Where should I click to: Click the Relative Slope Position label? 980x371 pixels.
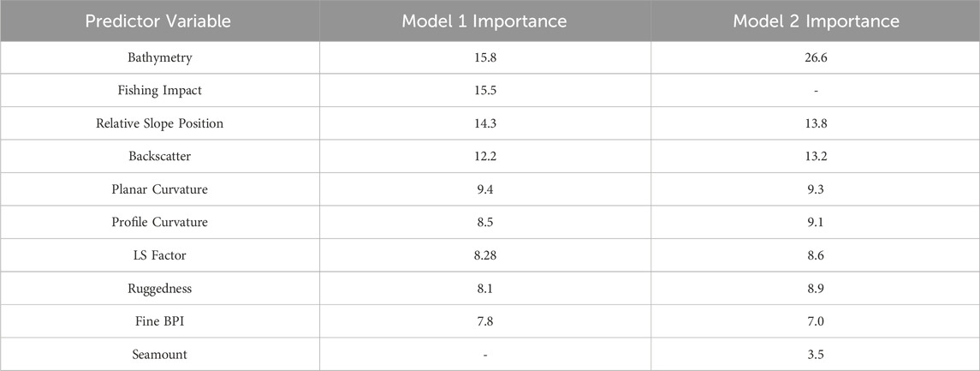(160, 123)
